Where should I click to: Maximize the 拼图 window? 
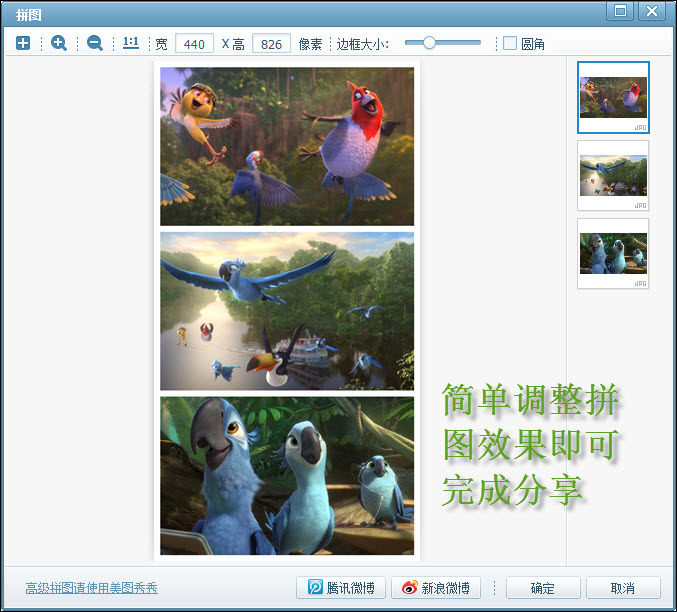pos(620,11)
